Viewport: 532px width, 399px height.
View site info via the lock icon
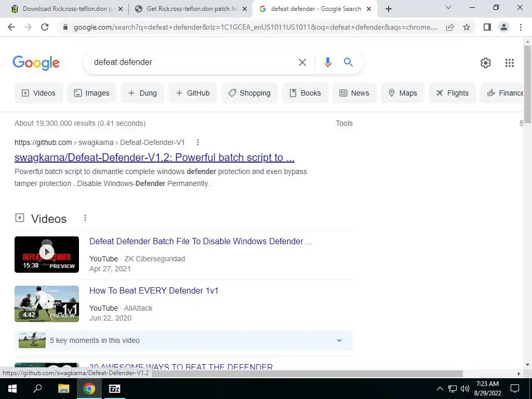pyautogui.click(x=65, y=27)
